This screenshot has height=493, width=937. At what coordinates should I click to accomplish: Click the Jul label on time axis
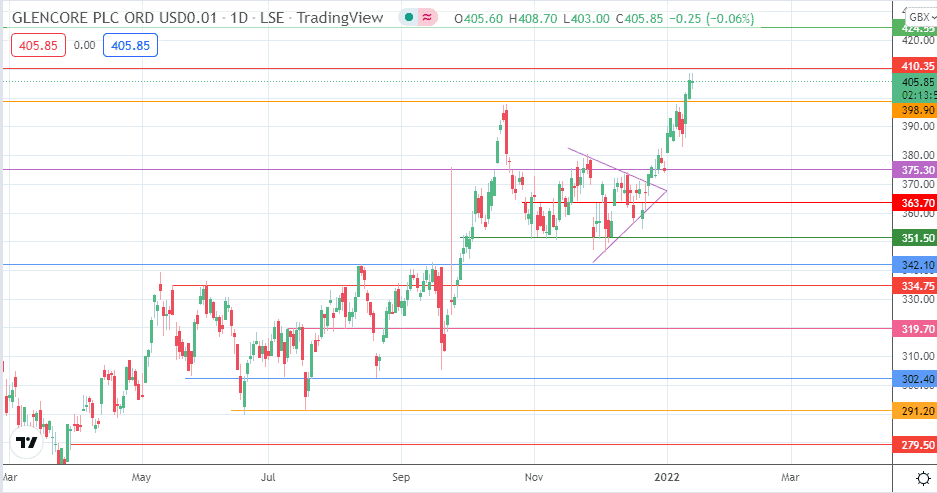pos(268,477)
